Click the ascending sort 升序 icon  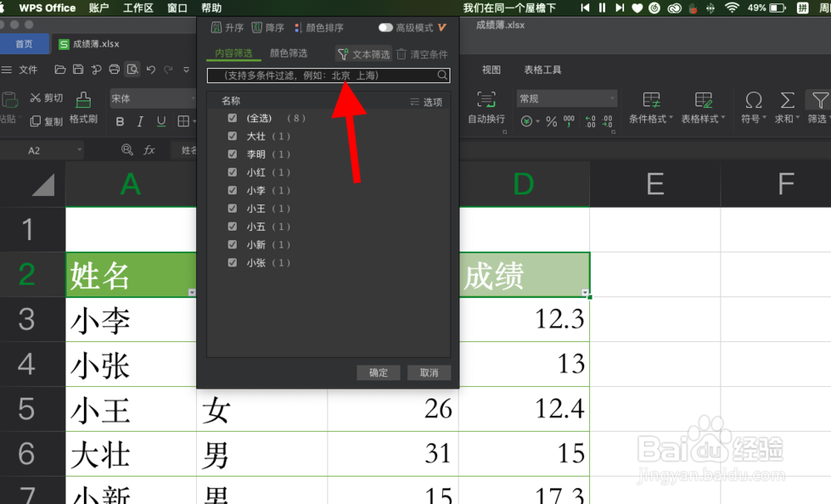coord(221,27)
